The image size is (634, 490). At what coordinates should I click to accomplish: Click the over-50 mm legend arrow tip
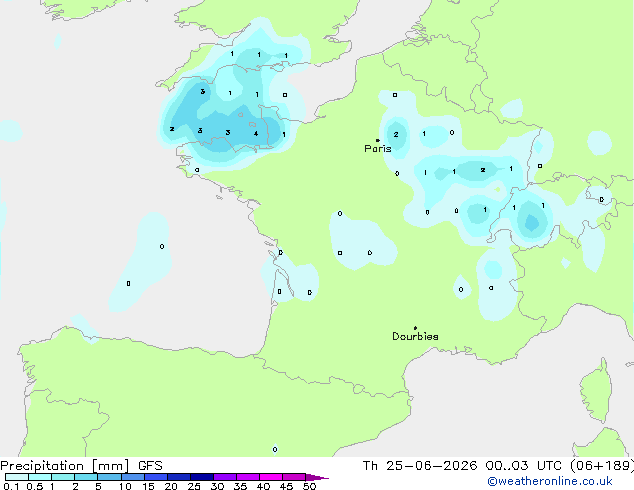(317, 477)
